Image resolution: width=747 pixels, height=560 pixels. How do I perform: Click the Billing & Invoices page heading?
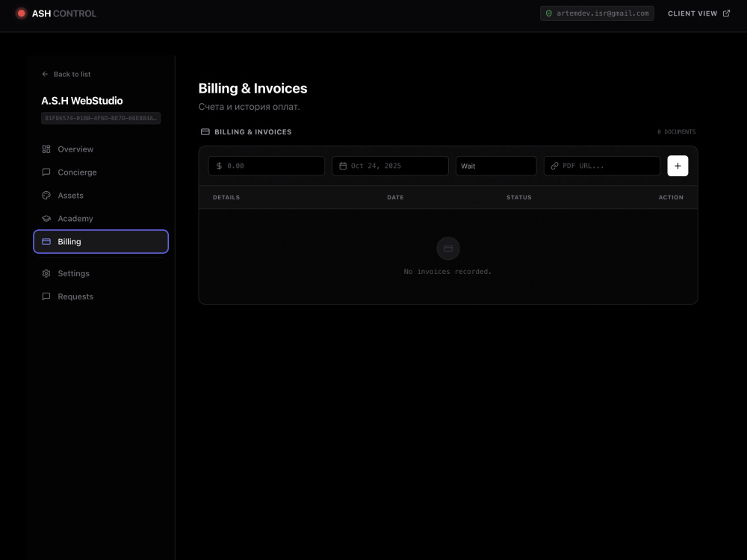[252, 89]
